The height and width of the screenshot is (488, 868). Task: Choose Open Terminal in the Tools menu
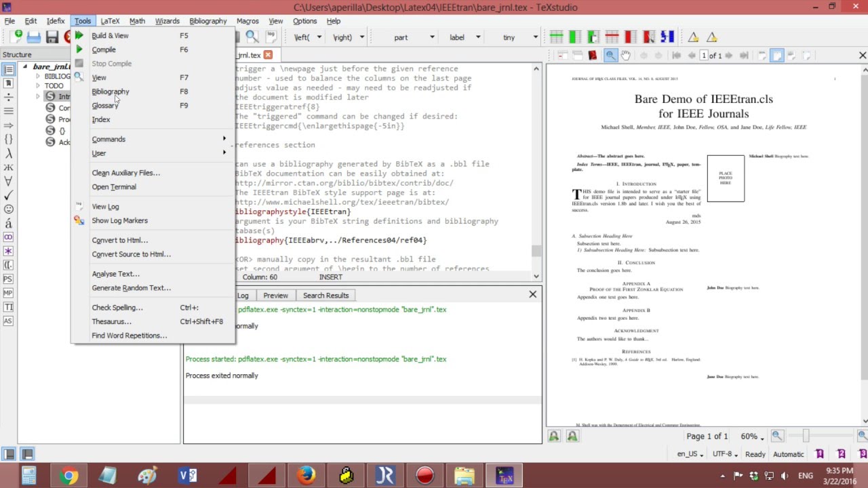pyautogui.click(x=153, y=187)
